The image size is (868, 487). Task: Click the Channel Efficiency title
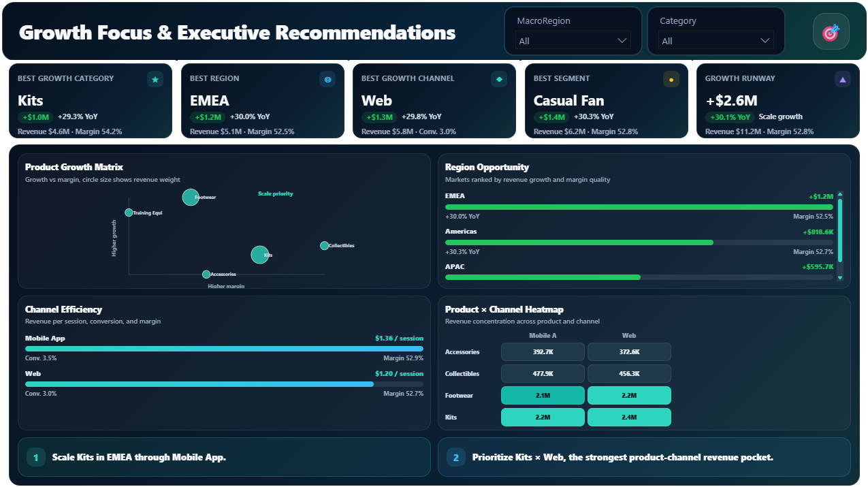tap(63, 309)
